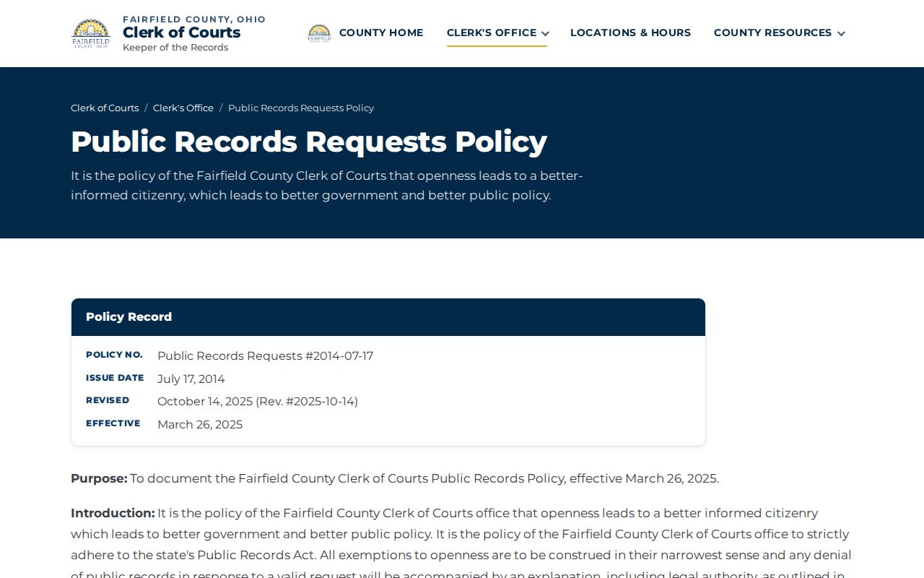Viewport: 924px width, 578px height.
Task: Select the effective date value March 26, 2025
Action: [x=200, y=424]
